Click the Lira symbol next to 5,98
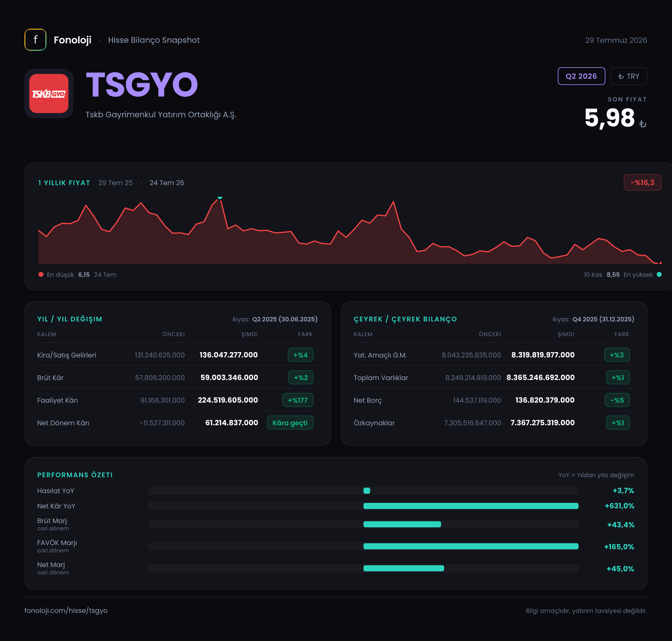The width and height of the screenshot is (672, 641). 642,124
